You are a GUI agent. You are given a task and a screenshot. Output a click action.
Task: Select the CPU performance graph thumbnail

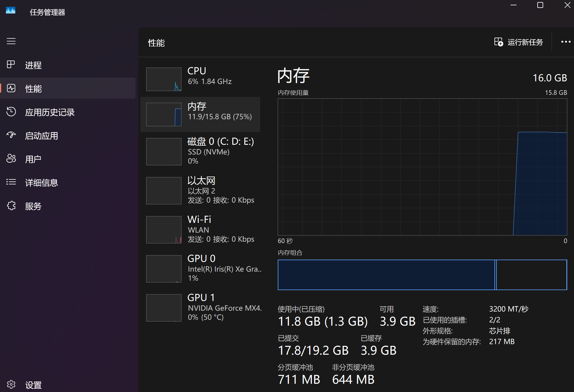point(164,79)
